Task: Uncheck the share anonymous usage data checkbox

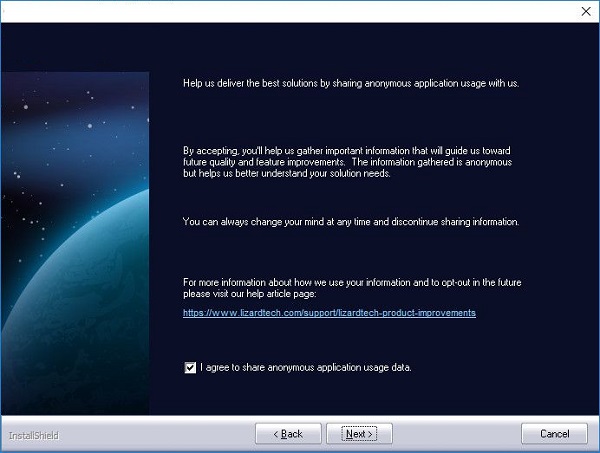Action: pos(190,368)
